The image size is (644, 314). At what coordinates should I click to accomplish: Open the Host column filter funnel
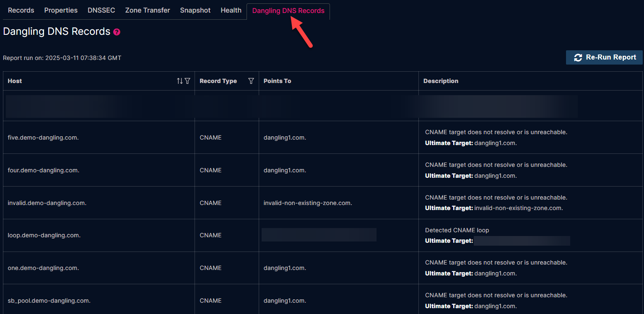click(187, 81)
